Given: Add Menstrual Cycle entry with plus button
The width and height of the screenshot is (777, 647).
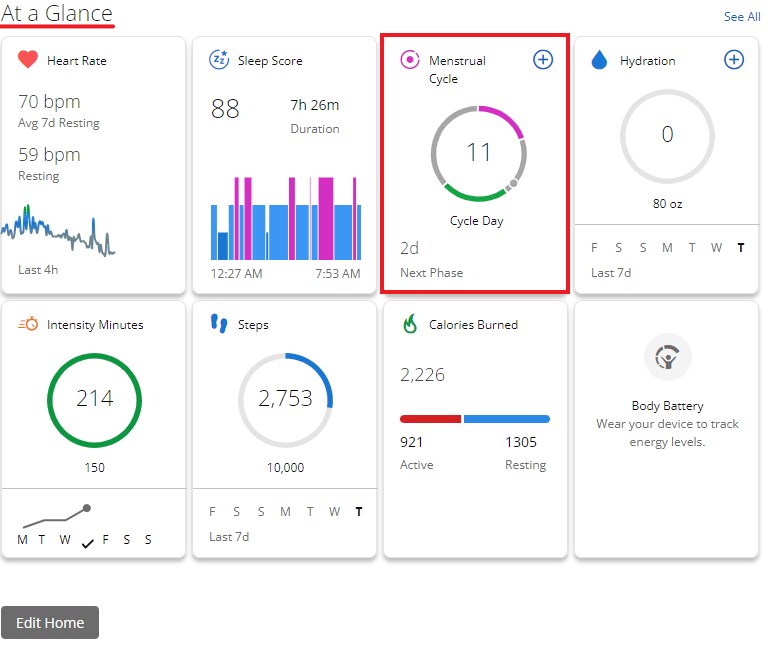Looking at the screenshot, I should [x=542, y=60].
